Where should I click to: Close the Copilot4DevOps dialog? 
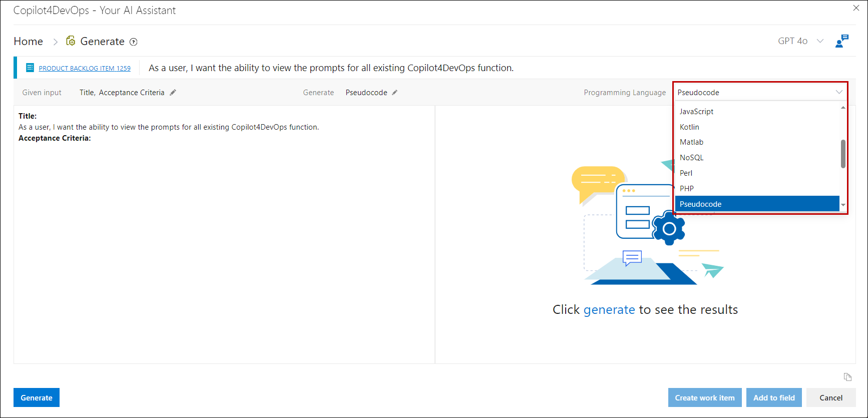click(x=856, y=8)
